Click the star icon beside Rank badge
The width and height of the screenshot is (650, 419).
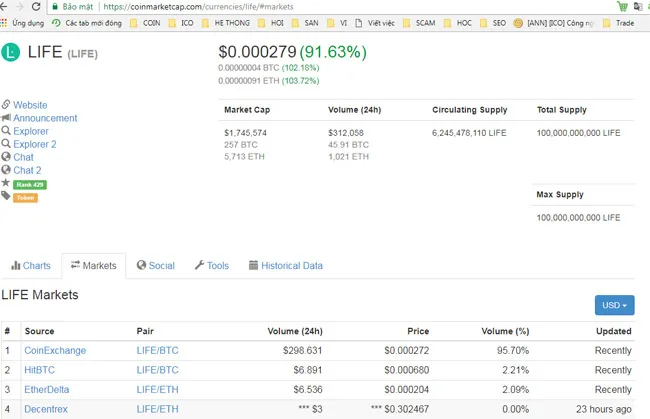[5, 183]
